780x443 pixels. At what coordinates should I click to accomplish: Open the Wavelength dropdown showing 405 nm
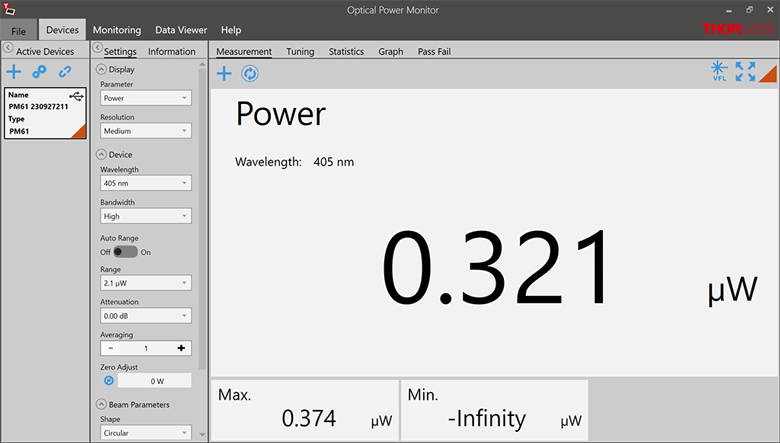[x=146, y=183]
